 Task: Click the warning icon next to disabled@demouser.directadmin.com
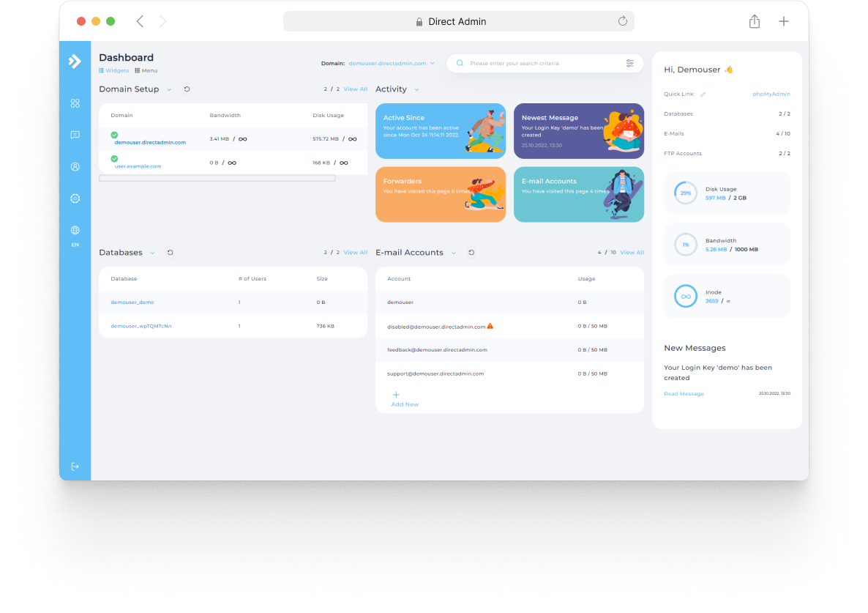click(x=491, y=326)
